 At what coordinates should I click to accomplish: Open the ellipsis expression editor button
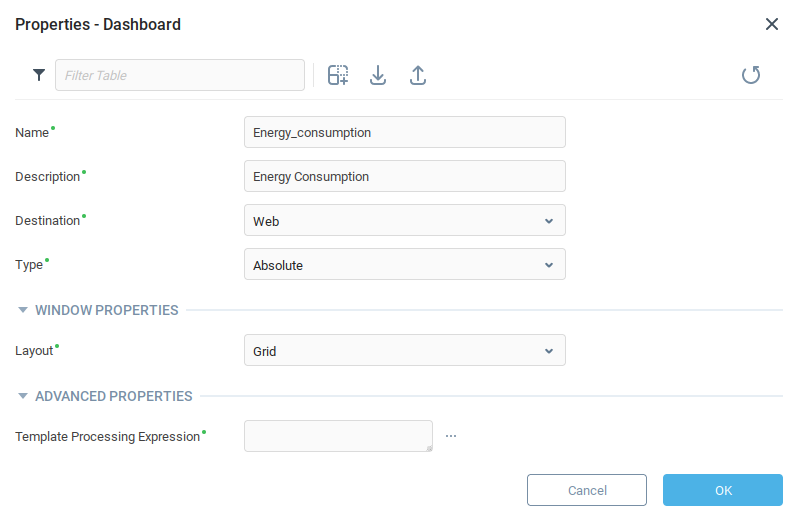[451, 436]
